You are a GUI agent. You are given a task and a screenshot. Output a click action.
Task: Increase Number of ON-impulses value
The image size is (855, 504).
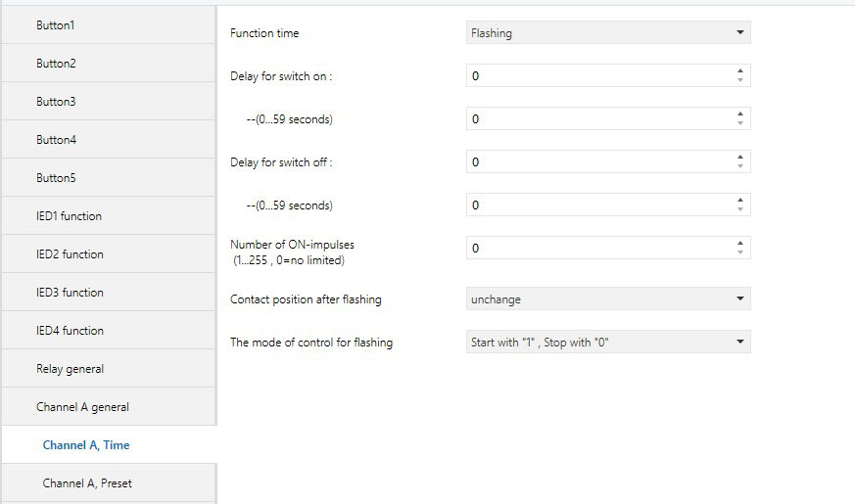tap(740, 243)
